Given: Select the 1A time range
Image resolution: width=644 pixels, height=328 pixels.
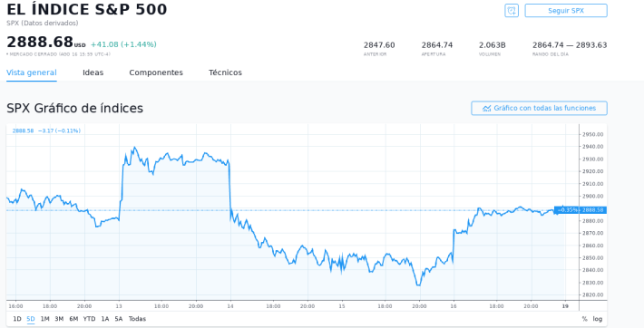Looking at the screenshot, I should coord(105,319).
